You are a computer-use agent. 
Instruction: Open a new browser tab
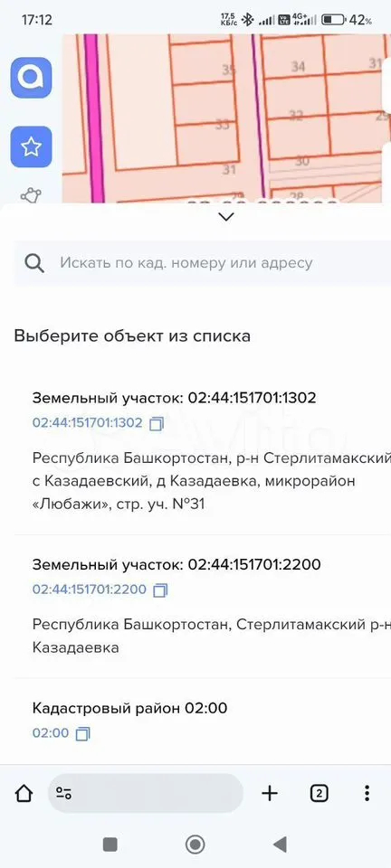(x=269, y=794)
